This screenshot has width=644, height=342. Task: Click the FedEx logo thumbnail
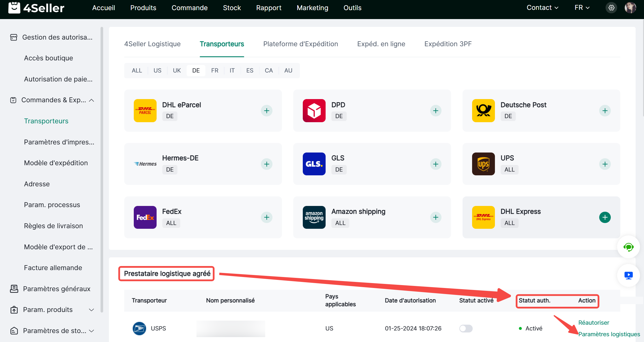[x=145, y=217]
